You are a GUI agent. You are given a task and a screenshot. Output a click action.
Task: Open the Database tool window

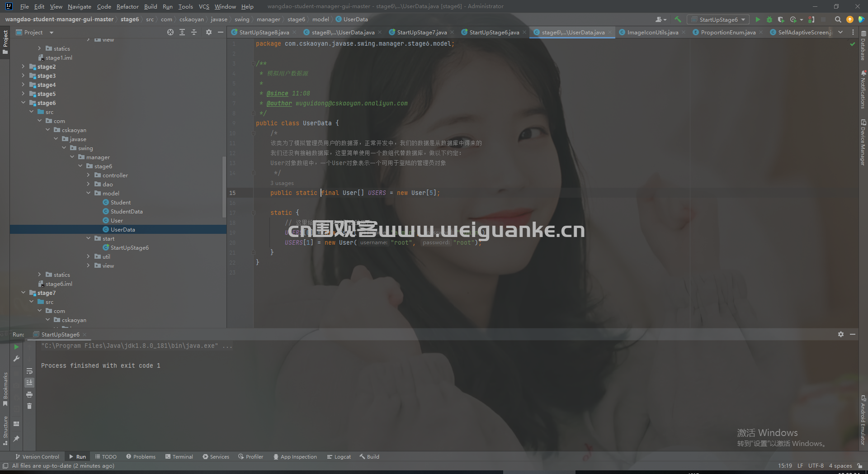point(863,46)
